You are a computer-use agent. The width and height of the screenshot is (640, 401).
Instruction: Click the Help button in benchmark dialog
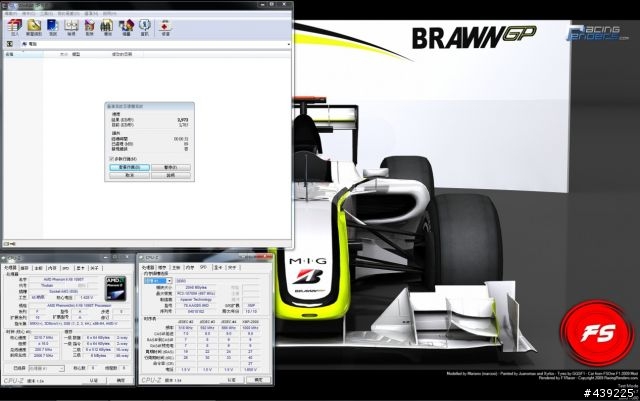[x=171, y=175]
